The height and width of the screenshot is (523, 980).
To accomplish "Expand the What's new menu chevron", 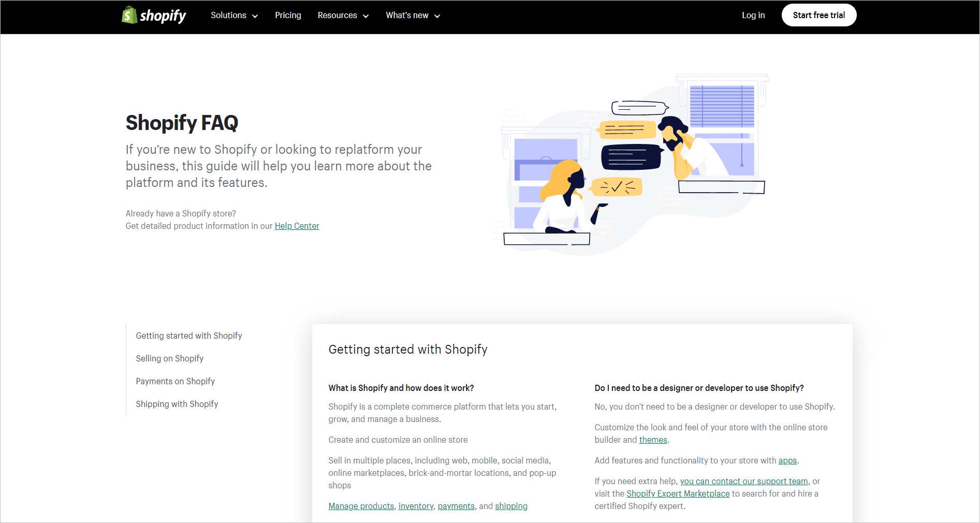I will pyautogui.click(x=437, y=16).
